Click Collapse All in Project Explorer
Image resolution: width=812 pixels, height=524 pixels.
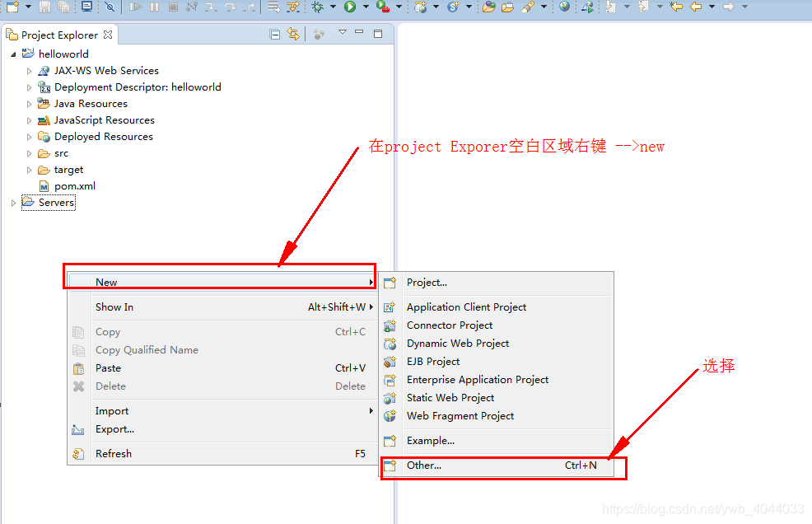pyautogui.click(x=275, y=35)
